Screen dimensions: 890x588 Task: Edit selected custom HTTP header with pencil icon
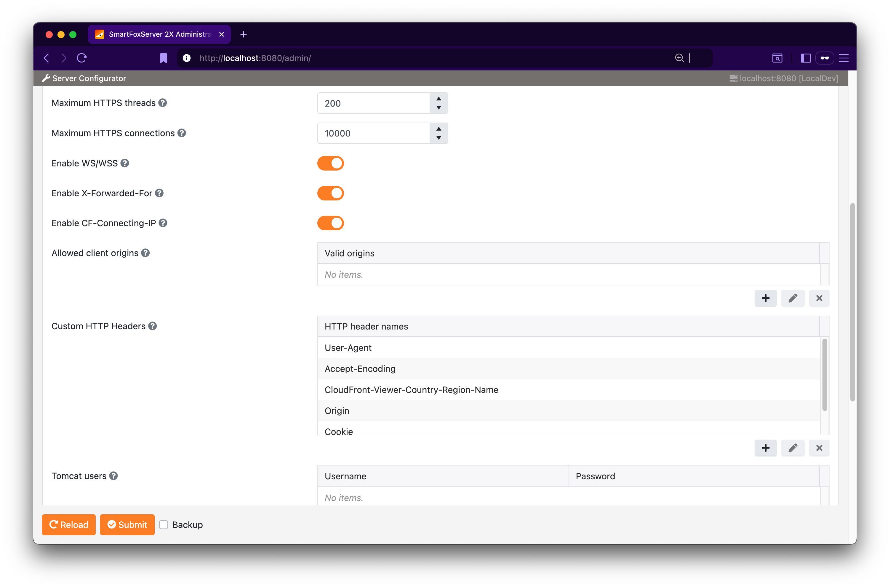pyautogui.click(x=793, y=448)
